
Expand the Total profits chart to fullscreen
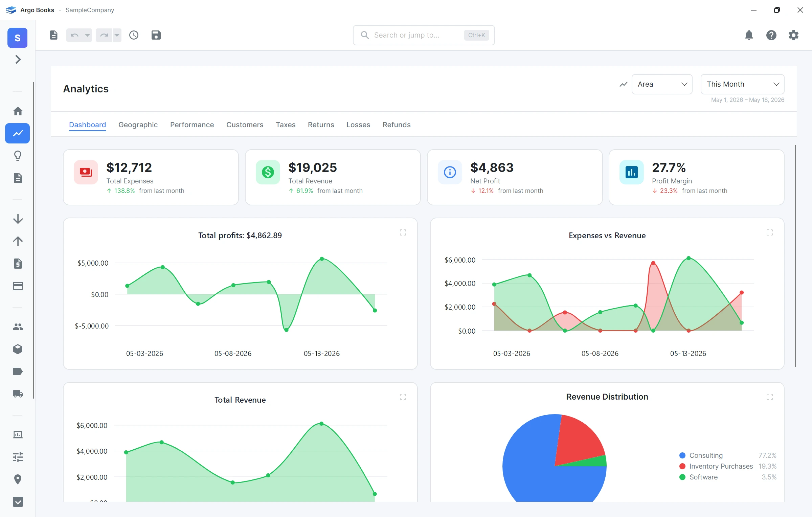(x=403, y=232)
